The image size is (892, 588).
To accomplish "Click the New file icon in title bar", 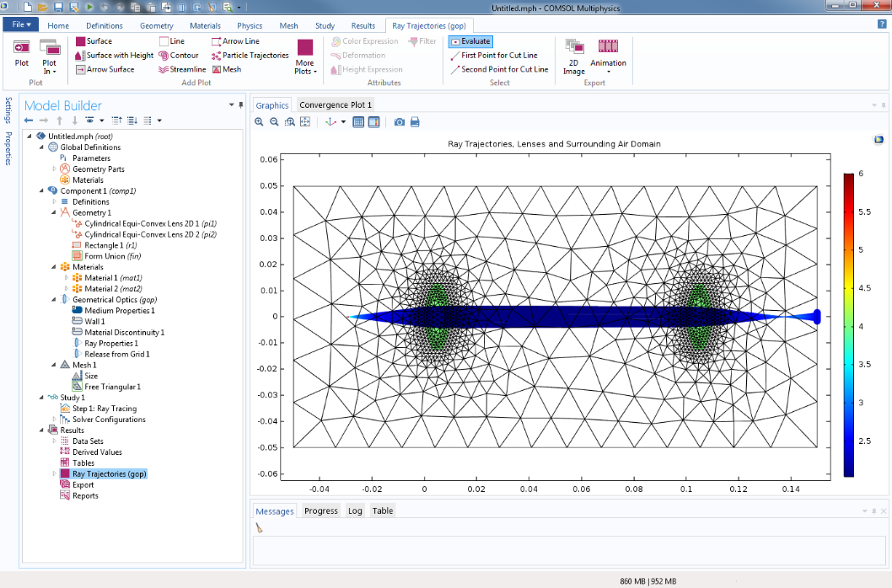I will click(28, 8).
